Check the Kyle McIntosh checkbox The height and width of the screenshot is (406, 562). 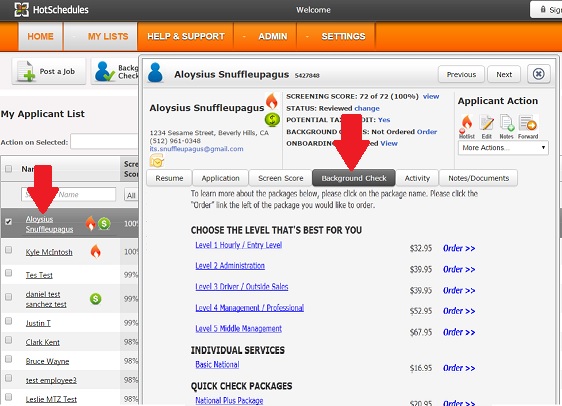(8, 250)
